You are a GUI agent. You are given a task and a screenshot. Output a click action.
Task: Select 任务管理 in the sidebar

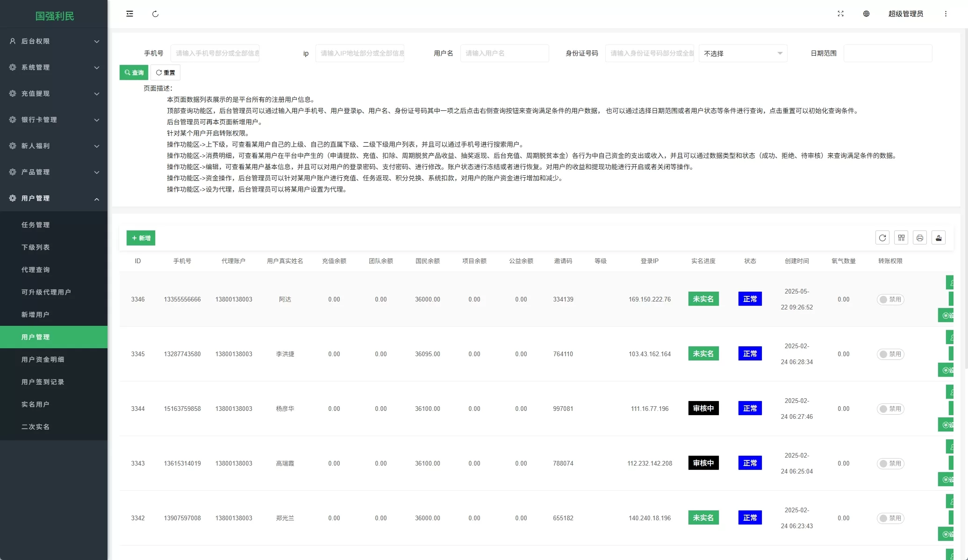coord(36,224)
